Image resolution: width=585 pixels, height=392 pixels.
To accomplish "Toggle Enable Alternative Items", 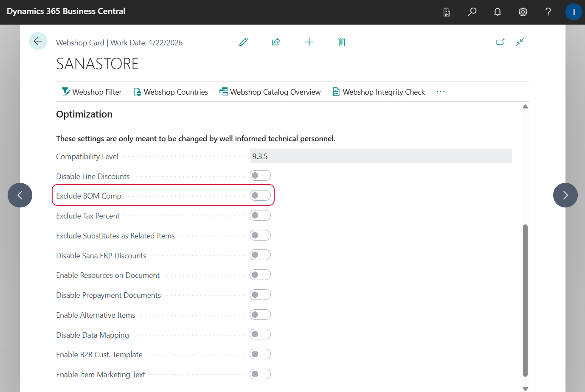I will 260,315.
